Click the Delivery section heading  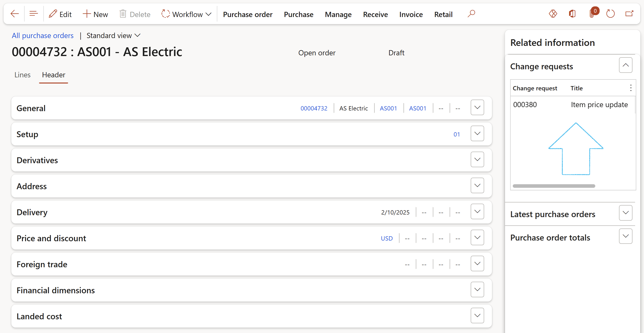[32, 212]
